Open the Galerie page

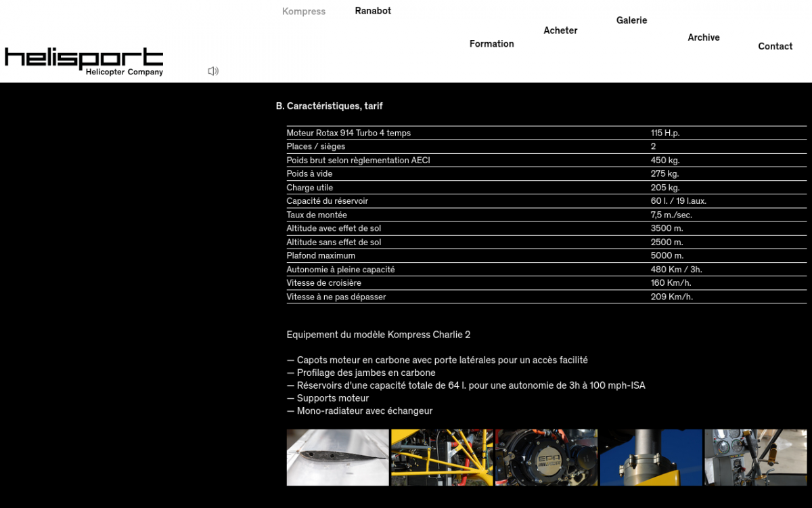[x=631, y=20]
